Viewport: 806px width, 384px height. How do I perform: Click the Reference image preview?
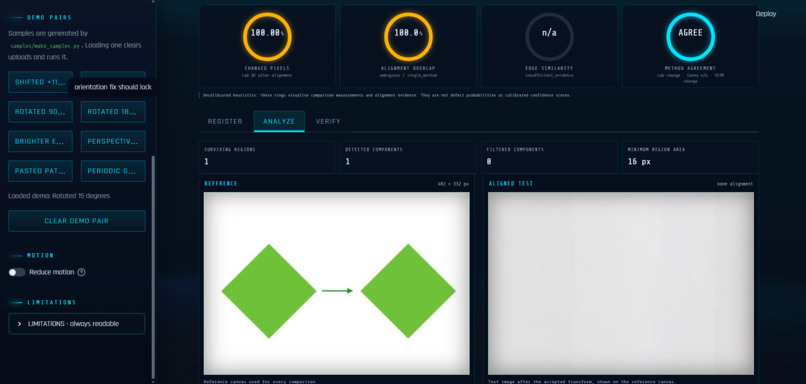point(337,283)
